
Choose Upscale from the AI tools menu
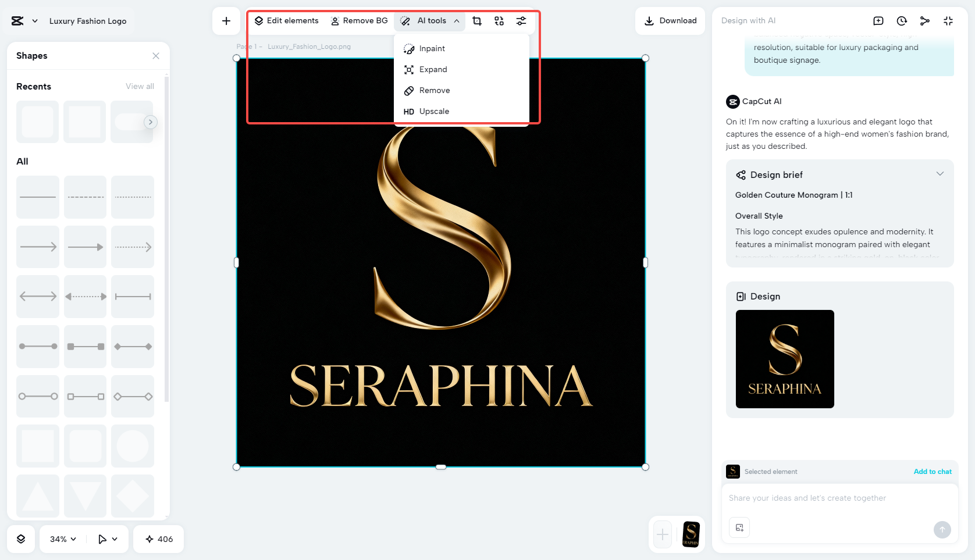point(433,111)
